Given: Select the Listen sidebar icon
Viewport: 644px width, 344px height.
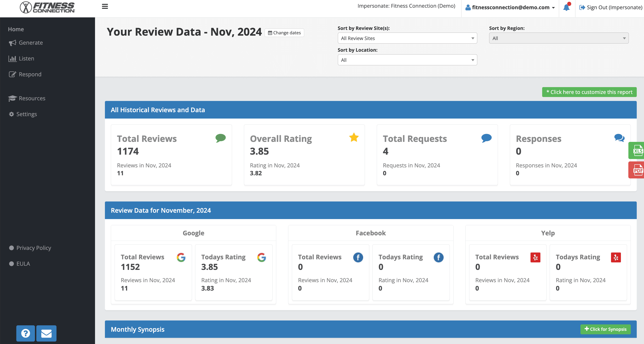Looking at the screenshot, I should click(x=13, y=58).
